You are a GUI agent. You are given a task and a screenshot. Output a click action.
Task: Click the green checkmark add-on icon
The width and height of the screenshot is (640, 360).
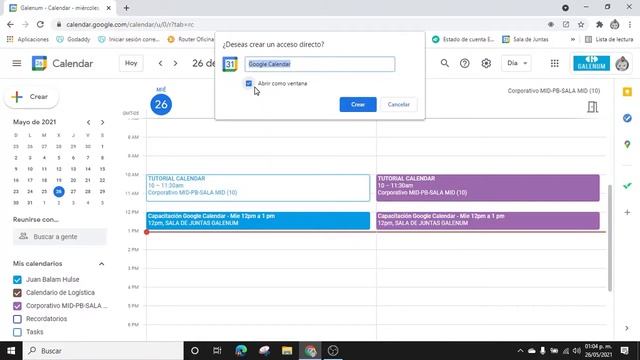(627, 186)
